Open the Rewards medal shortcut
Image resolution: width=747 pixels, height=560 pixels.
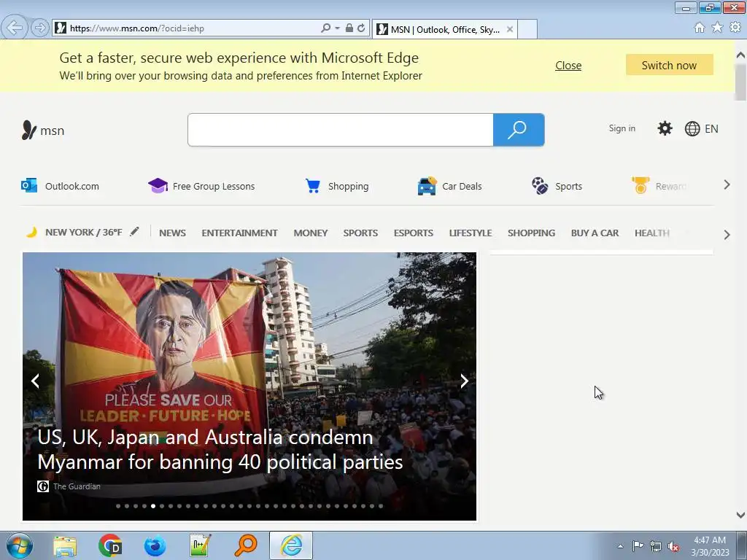(659, 186)
